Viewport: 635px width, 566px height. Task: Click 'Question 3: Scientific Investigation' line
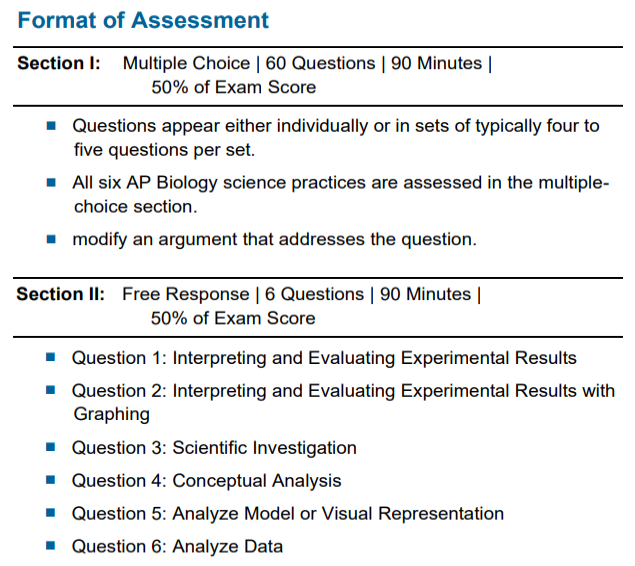214,448
